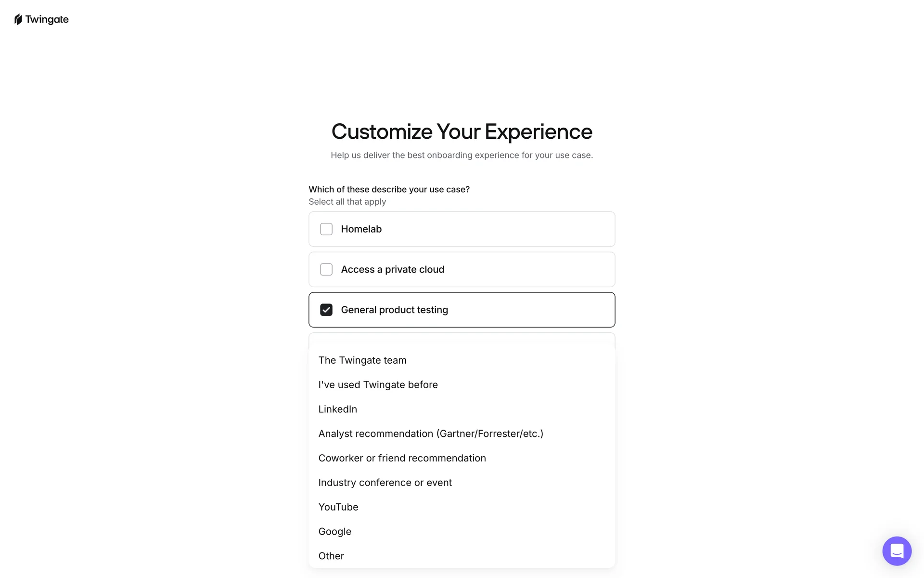Viewport: 924px width, 578px height.
Task: Select LinkedIn from the list
Action: [x=338, y=409]
